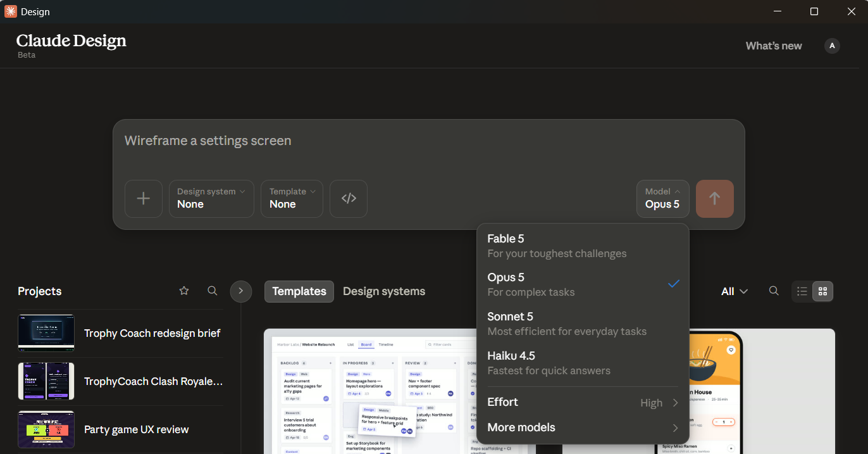Expand the Effort submenu
The width and height of the screenshot is (868, 454).
(583, 403)
